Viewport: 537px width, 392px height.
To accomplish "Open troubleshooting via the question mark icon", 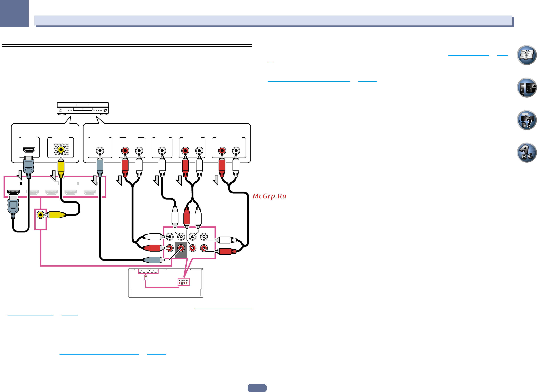I will coord(526,120).
